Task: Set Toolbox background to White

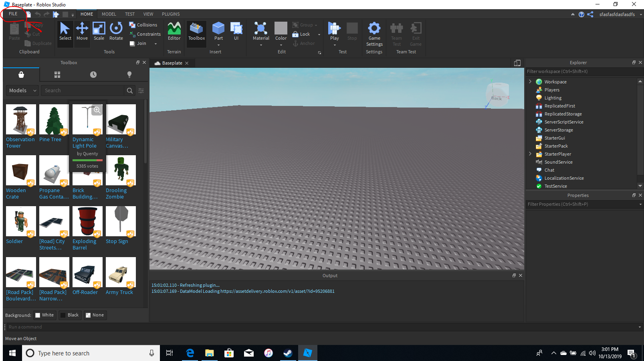Action: click(x=44, y=315)
